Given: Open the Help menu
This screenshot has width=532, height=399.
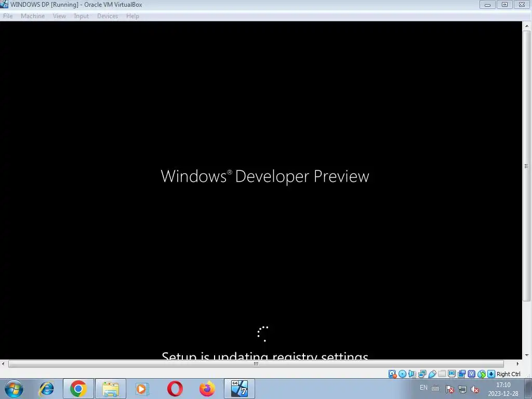Looking at the screenshot, I should tap(132, 16).
